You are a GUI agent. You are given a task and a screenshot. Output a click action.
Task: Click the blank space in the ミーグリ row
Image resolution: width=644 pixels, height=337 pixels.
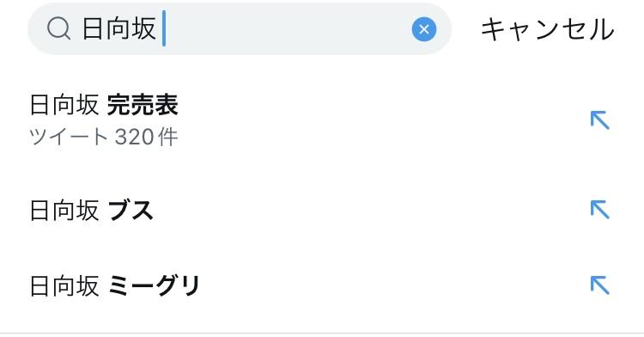click(394, 285)
